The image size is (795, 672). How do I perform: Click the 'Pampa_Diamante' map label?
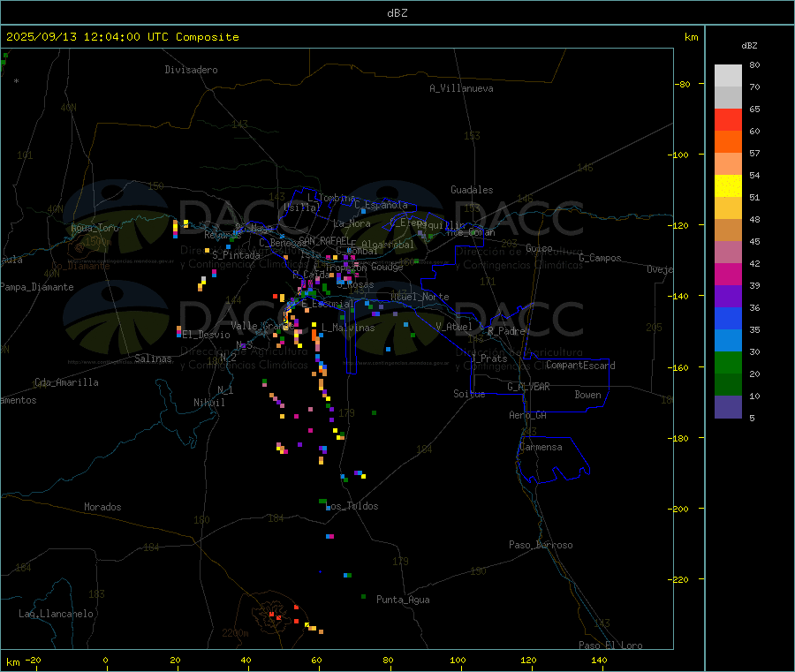click(37, 287)
